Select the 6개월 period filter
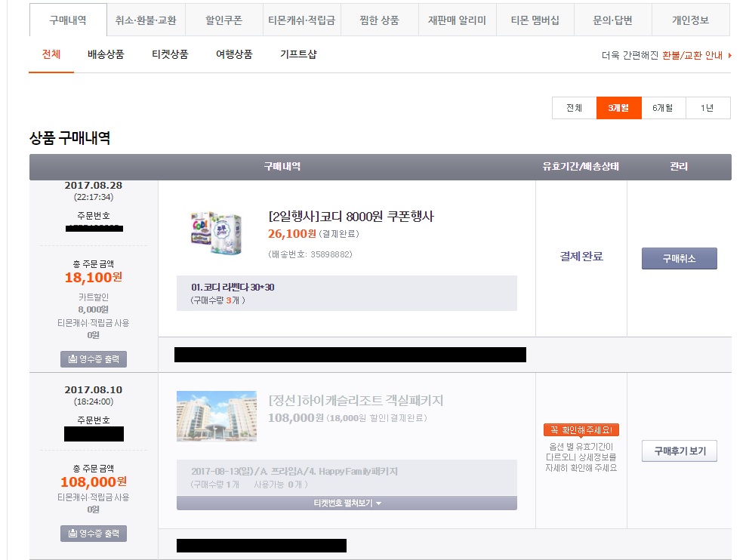 pos(663,108)
